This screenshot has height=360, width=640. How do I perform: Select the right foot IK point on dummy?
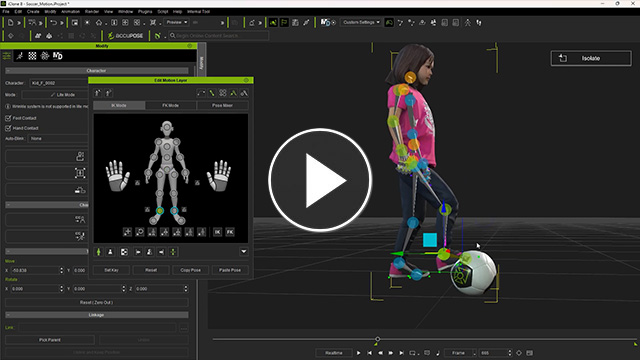(174, 211)
